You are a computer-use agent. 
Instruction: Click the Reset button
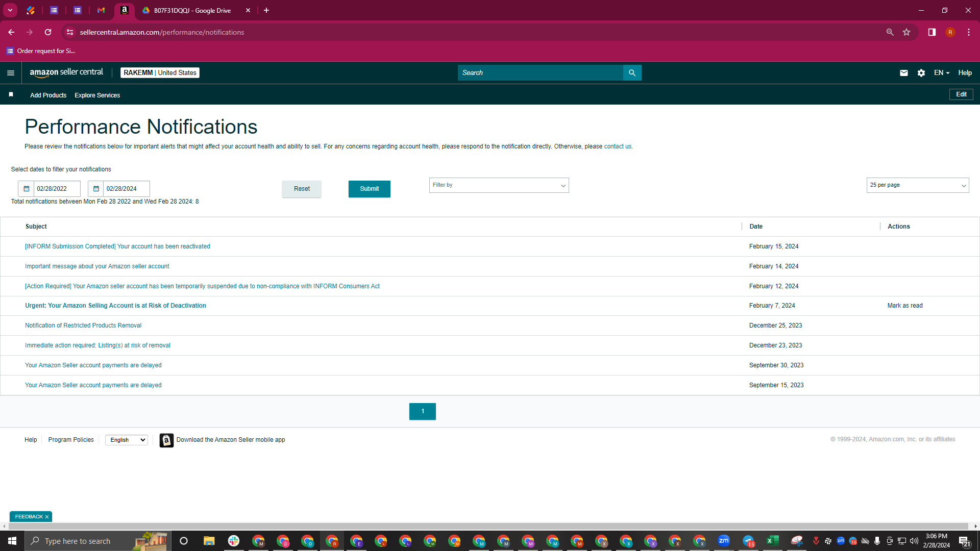point(302,189)
